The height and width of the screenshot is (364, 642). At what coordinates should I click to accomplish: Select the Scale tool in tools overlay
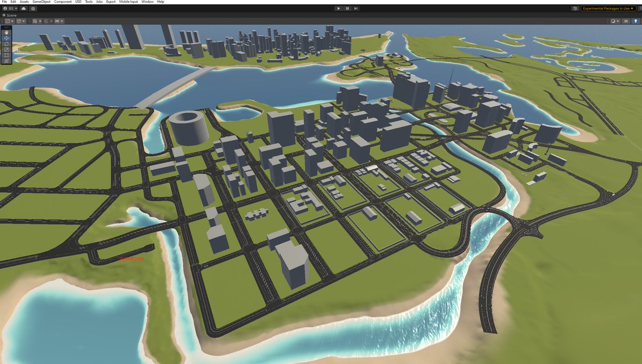coord(6,50)
